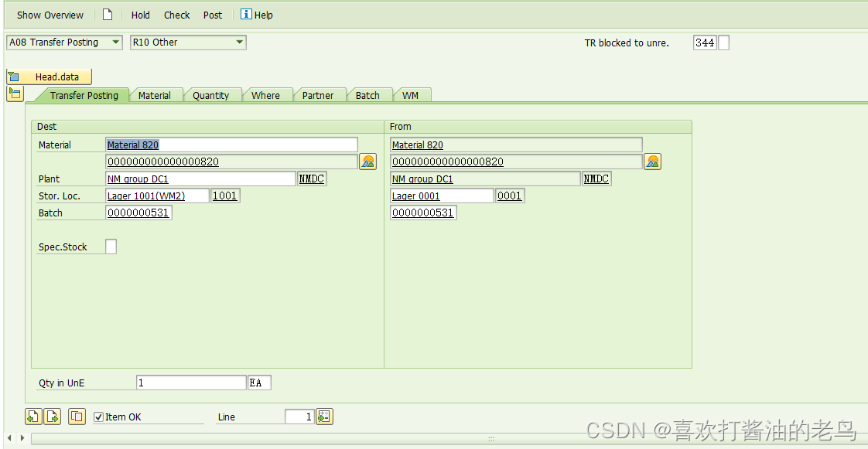The width and height of the screenshot is (868, 449).
Task: Switch to the WM tab
Action: click(x=411, y=94)
